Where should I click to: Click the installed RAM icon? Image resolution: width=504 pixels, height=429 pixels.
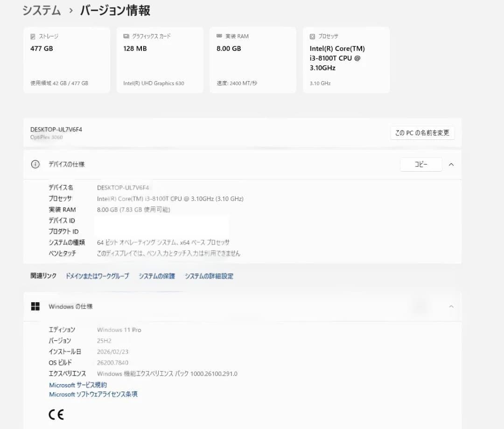pos(219,36)
